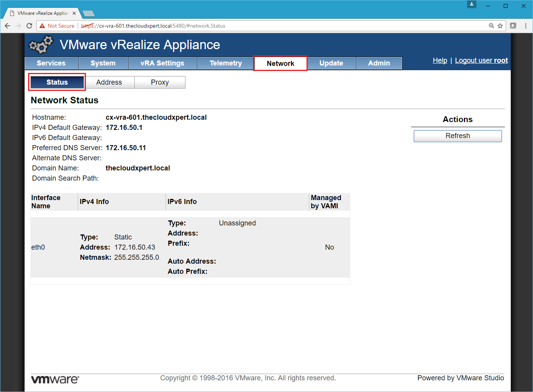Go to the vRA Settings tab
The height and width of the screenshot is (392, 533).
pos(162,63)
